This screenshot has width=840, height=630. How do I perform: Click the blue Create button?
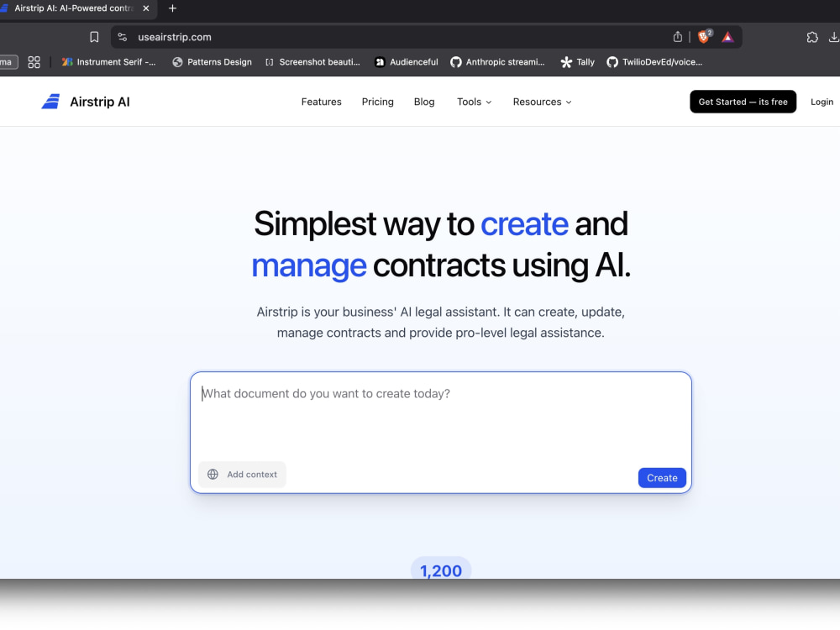[662, 478]
